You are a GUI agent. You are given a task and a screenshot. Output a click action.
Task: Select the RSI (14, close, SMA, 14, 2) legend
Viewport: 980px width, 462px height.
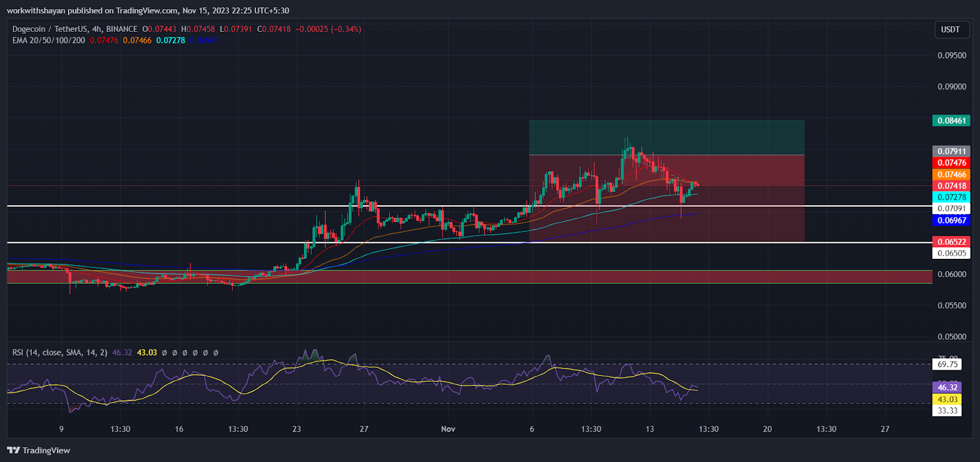click(x=60, y=352)
